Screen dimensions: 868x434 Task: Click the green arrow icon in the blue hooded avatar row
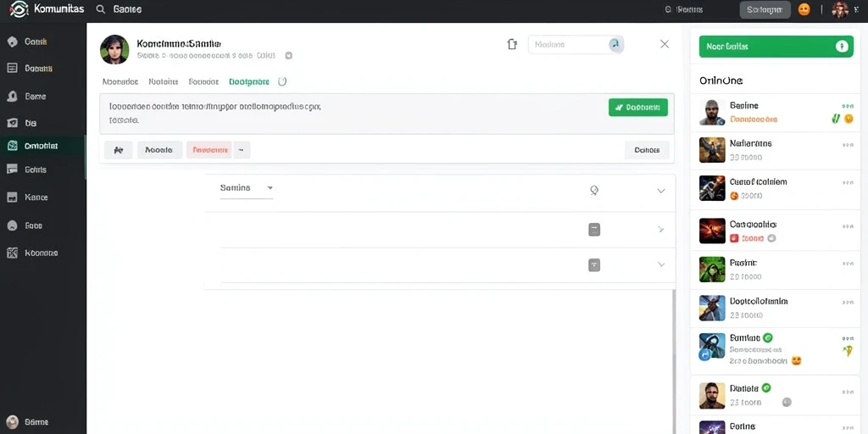coord(847,350)
